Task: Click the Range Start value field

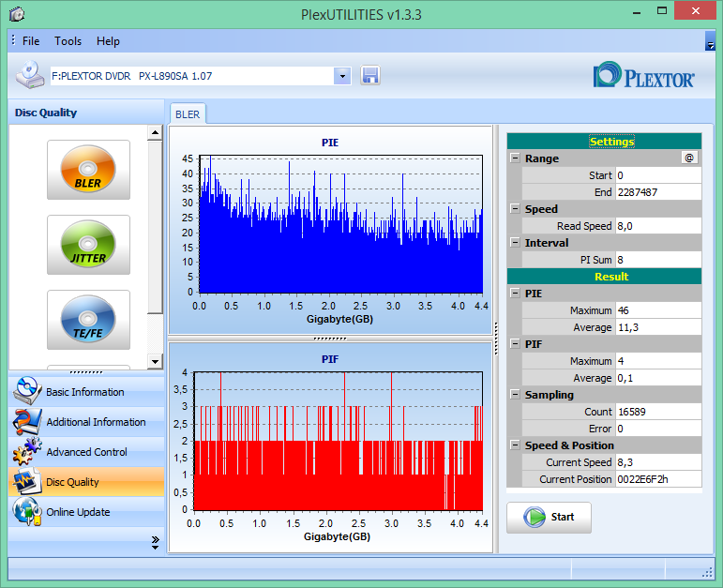Action: pos(658,175)
